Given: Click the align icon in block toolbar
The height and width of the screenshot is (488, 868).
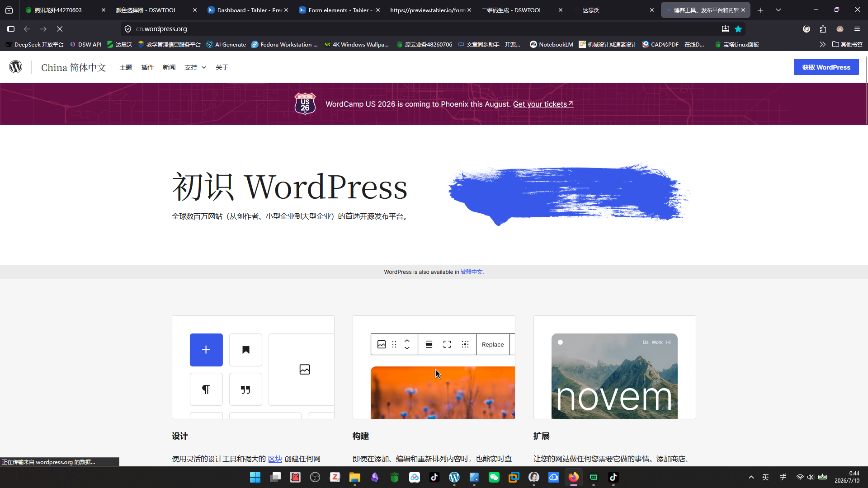Looking at the screenshot, I should tap(429, 344).
